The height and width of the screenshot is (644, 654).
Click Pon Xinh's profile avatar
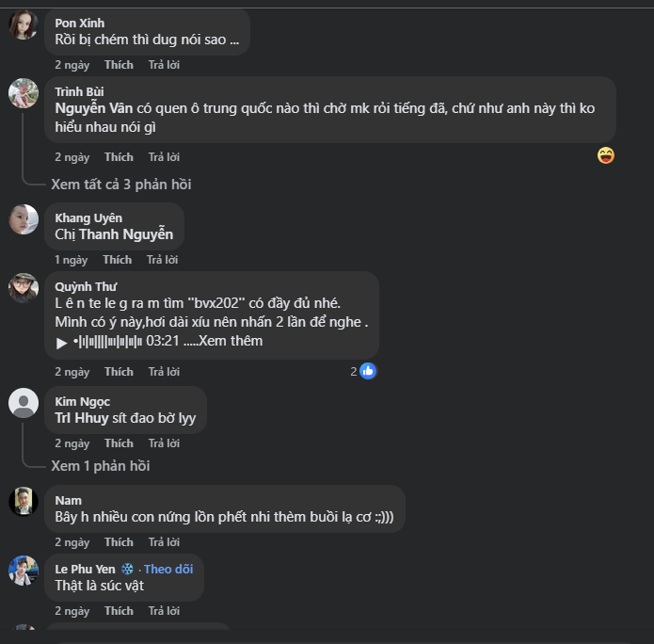(x=23, y=24)
